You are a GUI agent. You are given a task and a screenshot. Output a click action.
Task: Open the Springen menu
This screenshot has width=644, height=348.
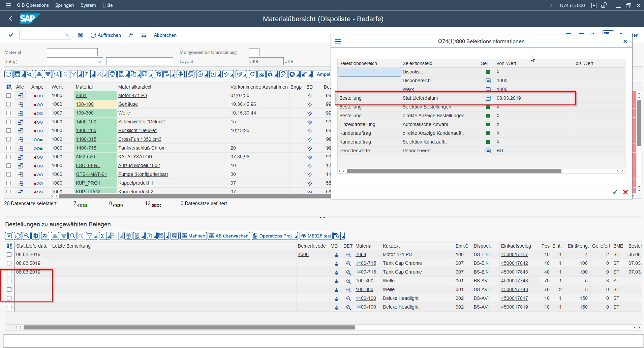pos(64,5)
